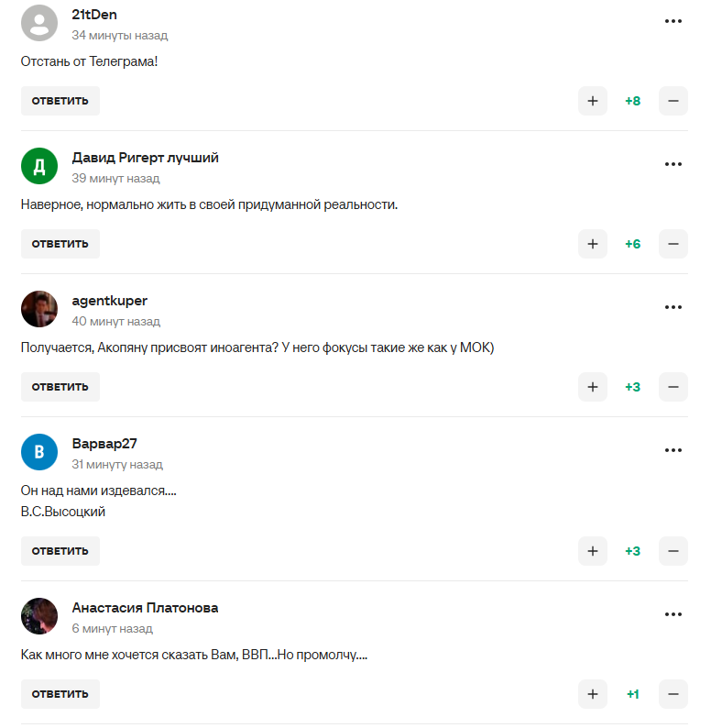Open Анастасия Платонова's avatar picture
Screen dimensions: 722x728
(39, 616)
